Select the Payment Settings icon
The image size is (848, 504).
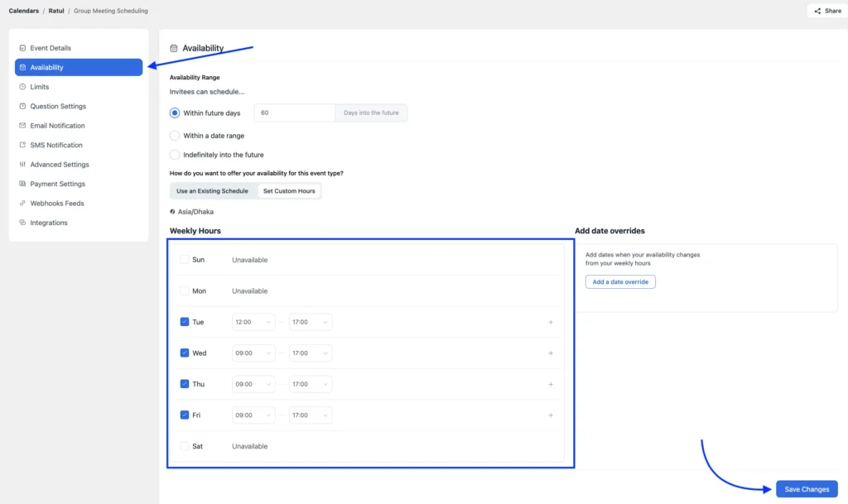23,184
